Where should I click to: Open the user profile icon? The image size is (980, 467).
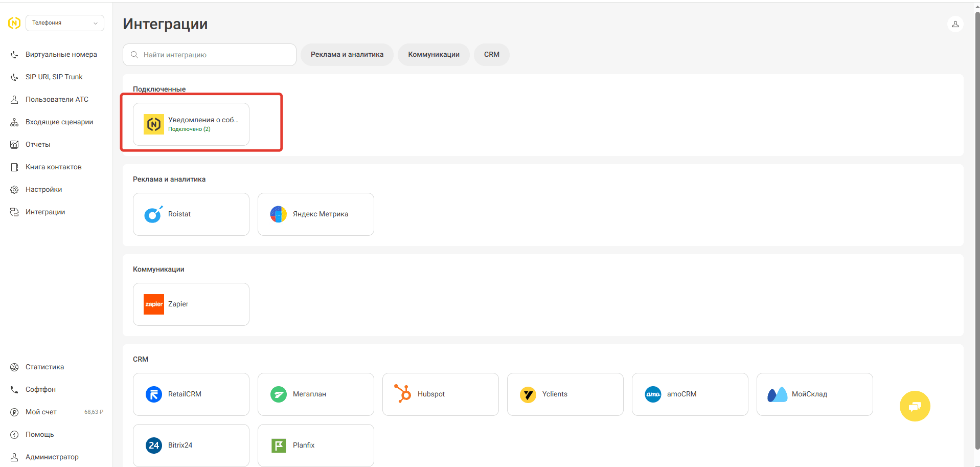coord(955,24)
